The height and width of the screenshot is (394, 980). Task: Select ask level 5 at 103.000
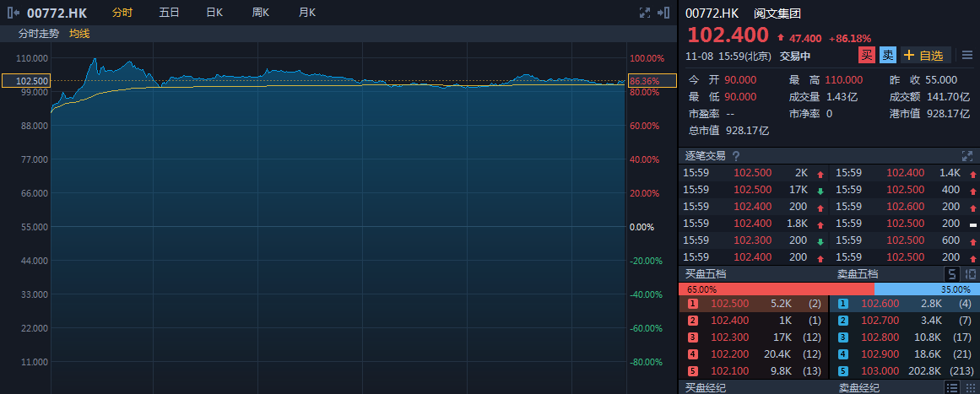pos(905,371)
